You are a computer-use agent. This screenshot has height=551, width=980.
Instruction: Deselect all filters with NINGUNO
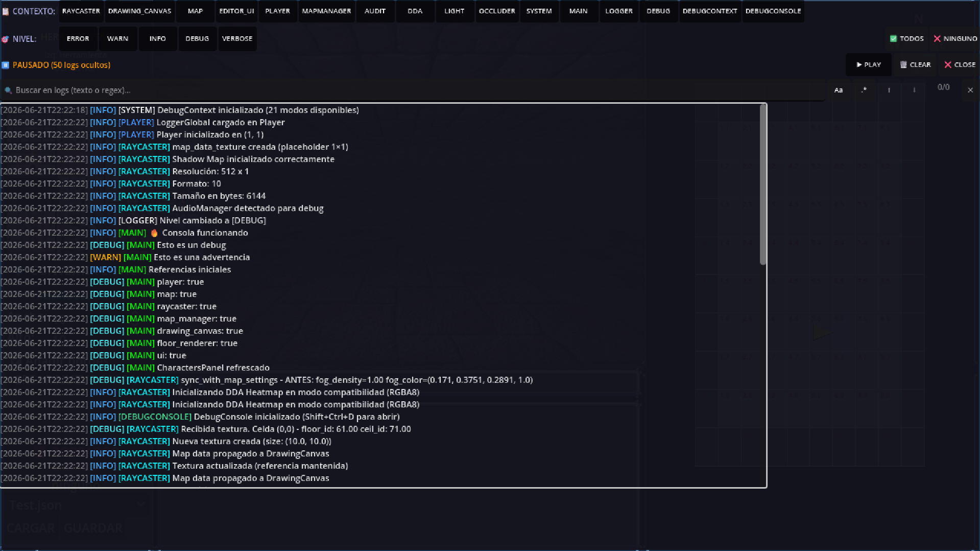[955, 39]
